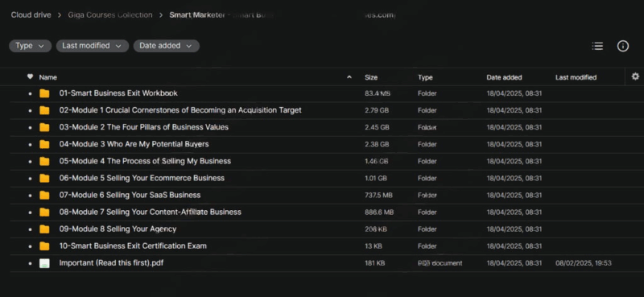Click PDF file icon of Important (Read this first)
Viewport: 644px width, 297px height.
44,263
